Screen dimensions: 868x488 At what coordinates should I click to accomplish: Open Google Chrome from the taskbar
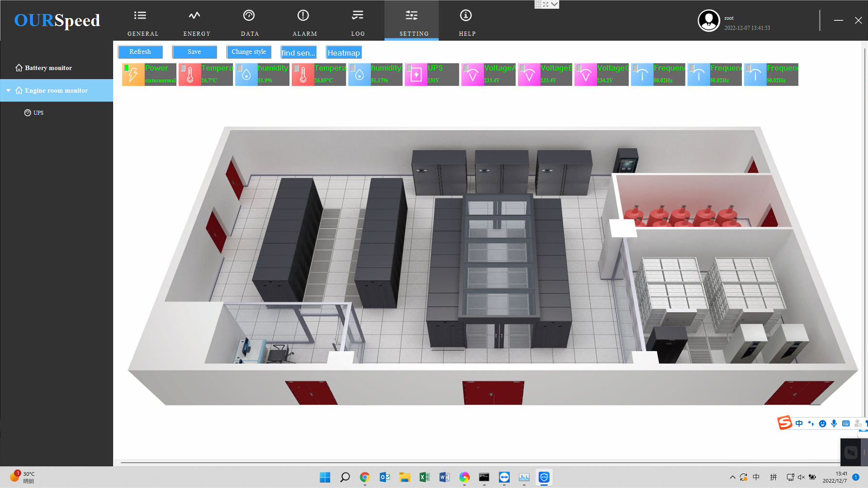(x=365, y=477)
